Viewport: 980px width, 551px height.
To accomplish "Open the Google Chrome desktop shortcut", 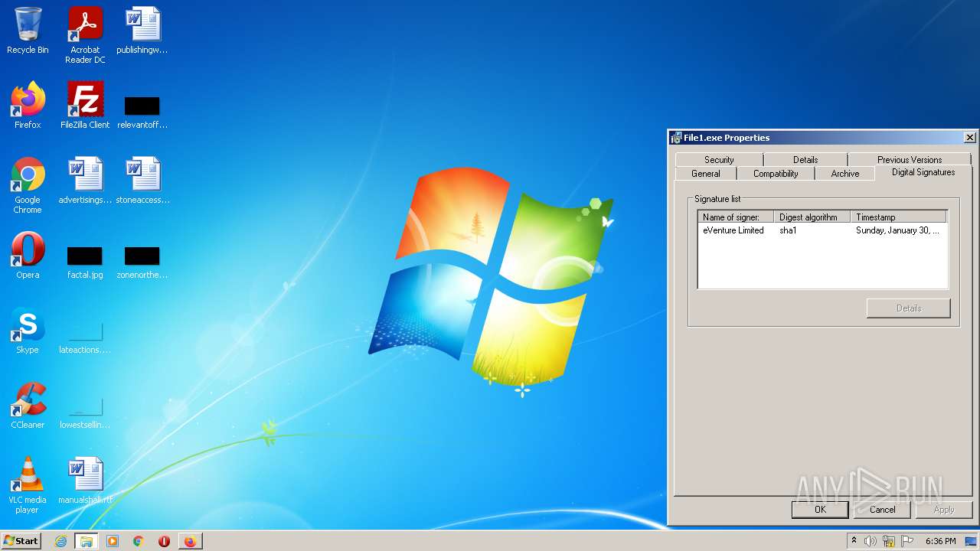I will point(28,185).
